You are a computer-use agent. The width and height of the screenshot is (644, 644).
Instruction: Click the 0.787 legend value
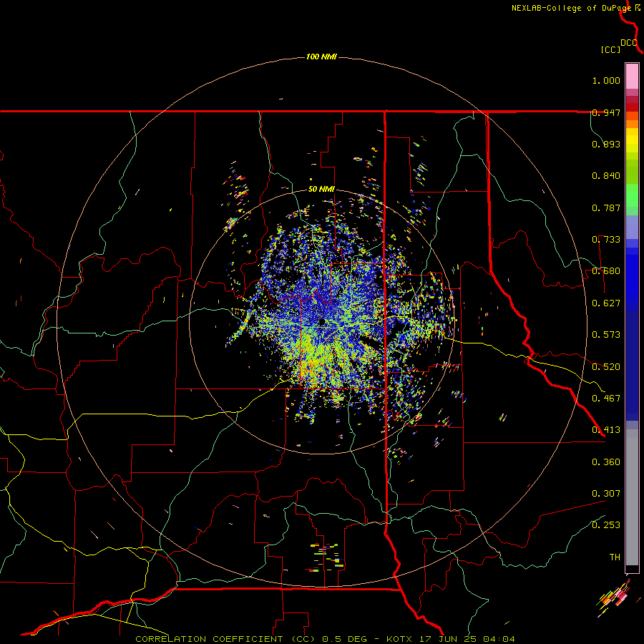tap(606, 208)
